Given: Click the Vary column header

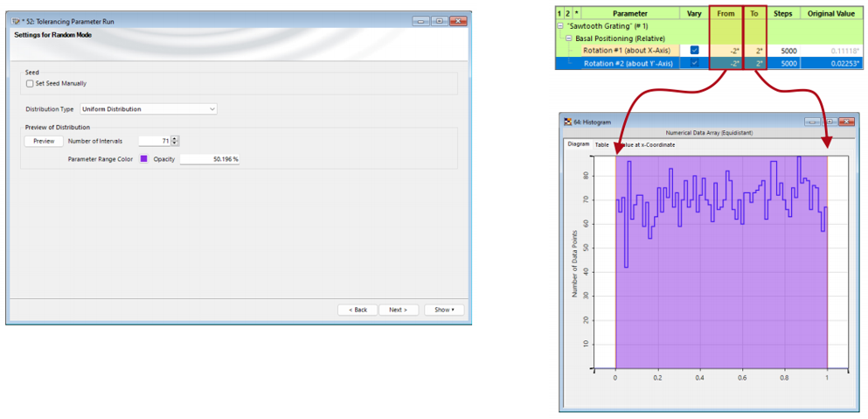Looking at the screenshot, I should pos(695,13).
